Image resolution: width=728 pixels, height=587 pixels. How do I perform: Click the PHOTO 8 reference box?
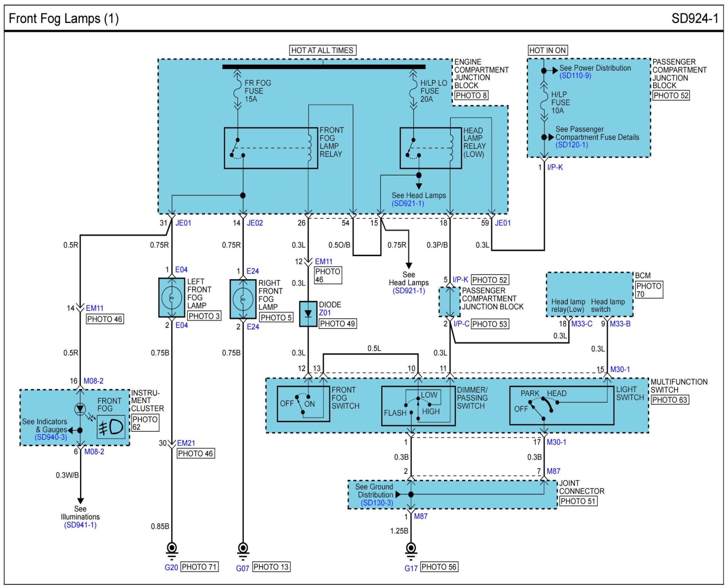[471, 95]
